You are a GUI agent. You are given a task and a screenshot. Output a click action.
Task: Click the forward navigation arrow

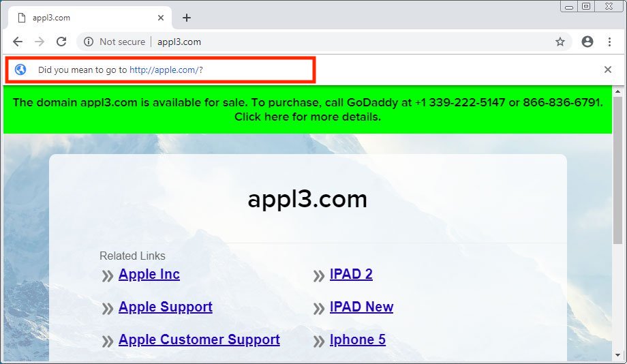point(40,42)
